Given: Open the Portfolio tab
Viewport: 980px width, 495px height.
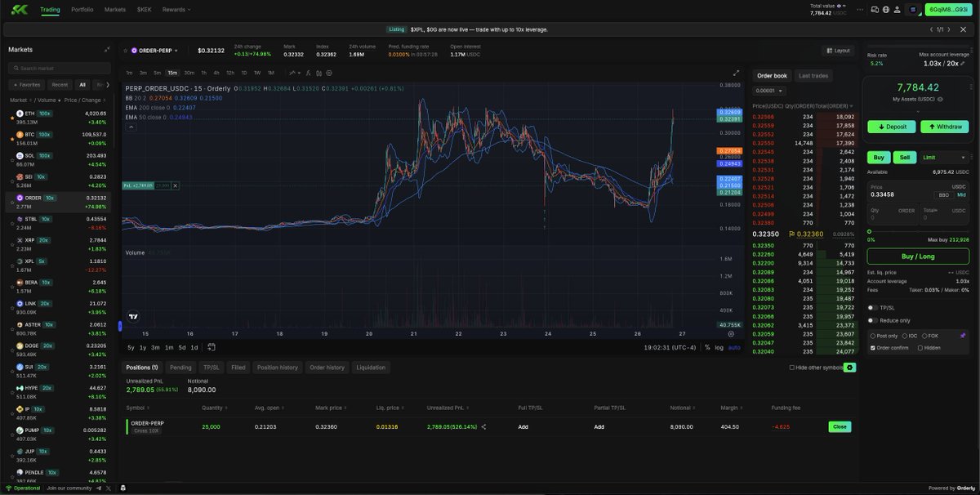Looking at the screenshot, I should (x=82, y=10).
